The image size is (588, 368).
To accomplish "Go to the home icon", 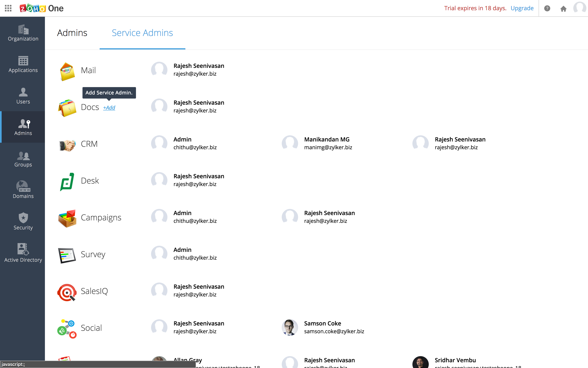I will [563, 9].
